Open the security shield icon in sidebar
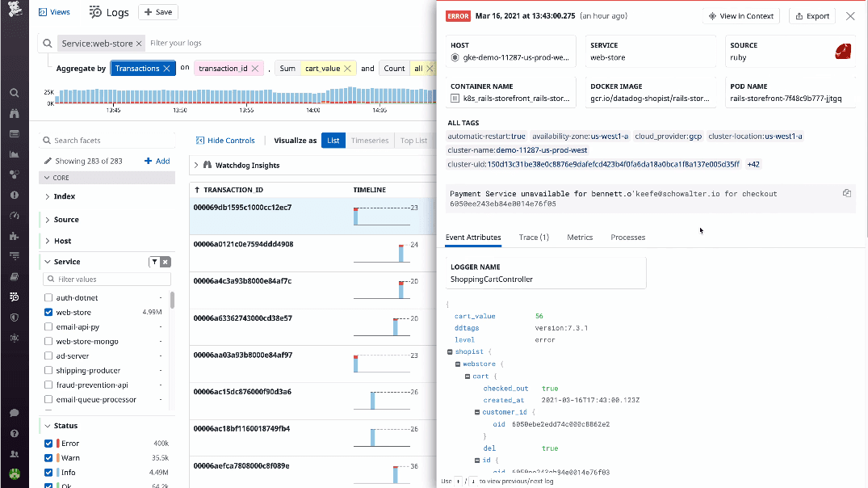The height and width of the screenshot is (488, 868). (x=15, y=318)
